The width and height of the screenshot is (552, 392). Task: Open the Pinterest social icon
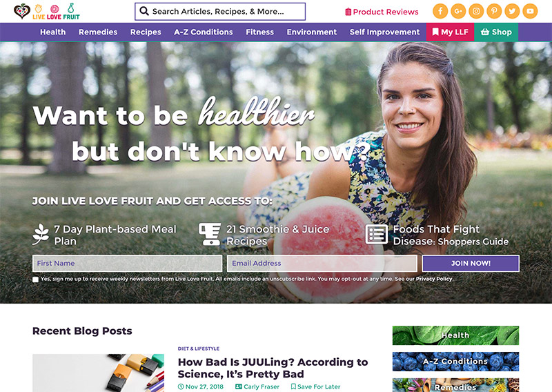(494, 11)
